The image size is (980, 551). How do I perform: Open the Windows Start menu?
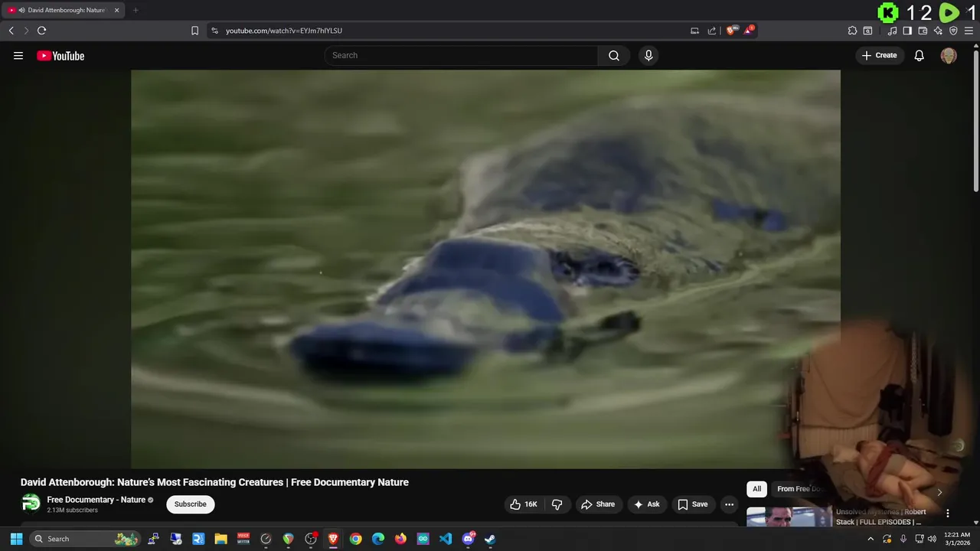point(16,539)
